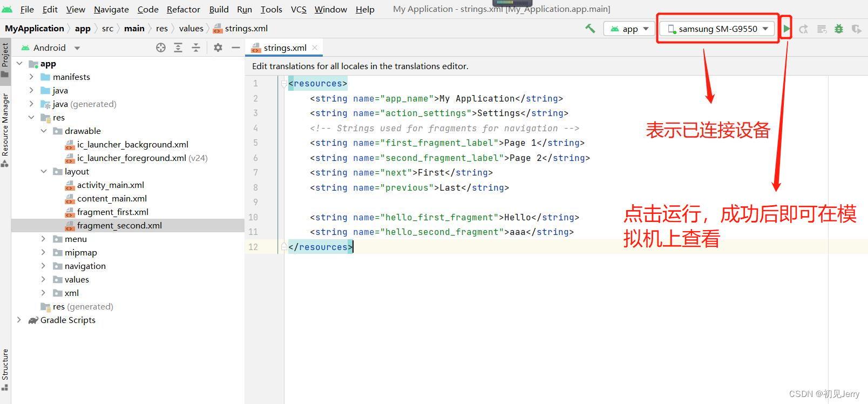
Task: Click the Attach Debugger to Process icon
Action: point(856,29)
